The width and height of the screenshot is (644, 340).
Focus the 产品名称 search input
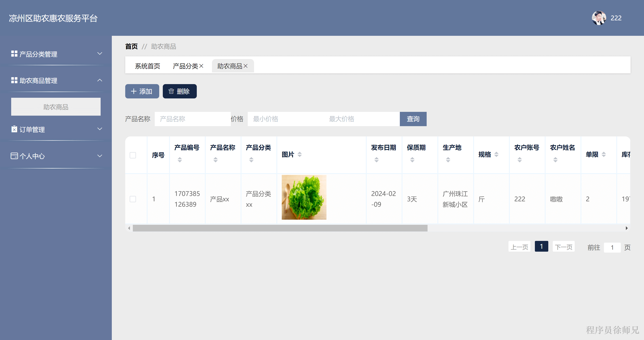193,119
